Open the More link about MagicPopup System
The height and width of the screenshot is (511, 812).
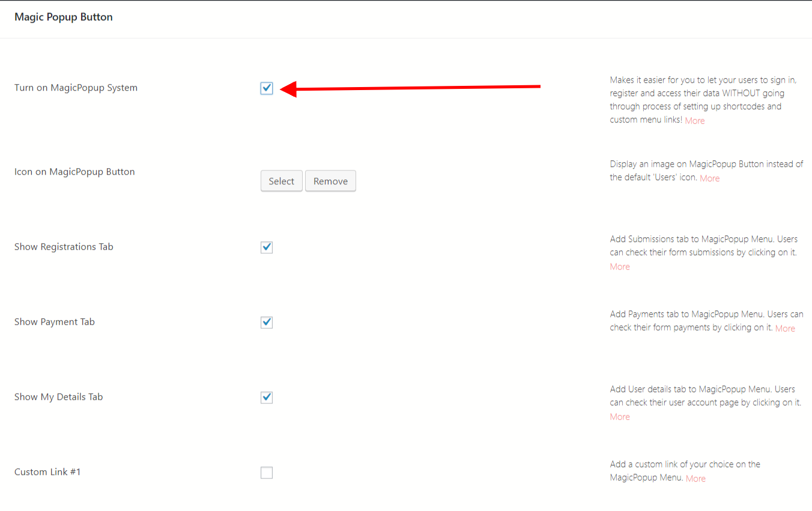coord(695,120)
